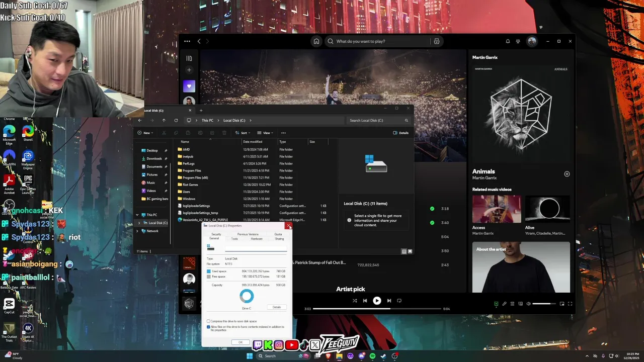Mute Spotify with the speaker icon
The image size is (644, 362).
point(528,304)
